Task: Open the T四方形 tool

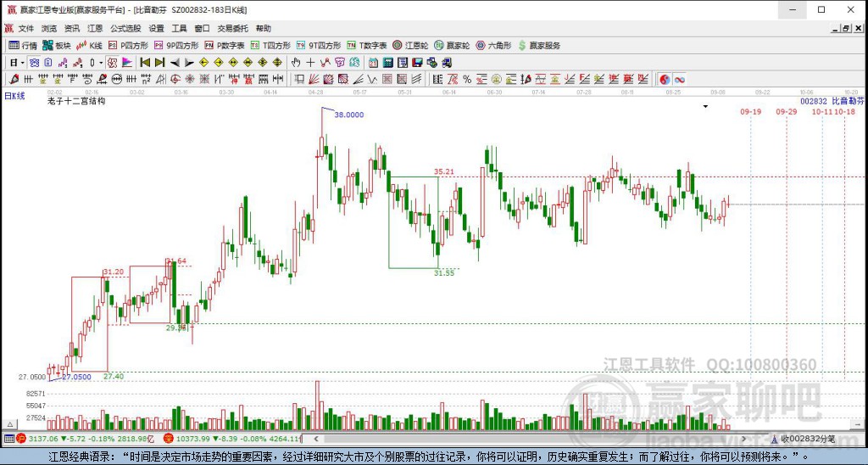Action: pos(270,46)
